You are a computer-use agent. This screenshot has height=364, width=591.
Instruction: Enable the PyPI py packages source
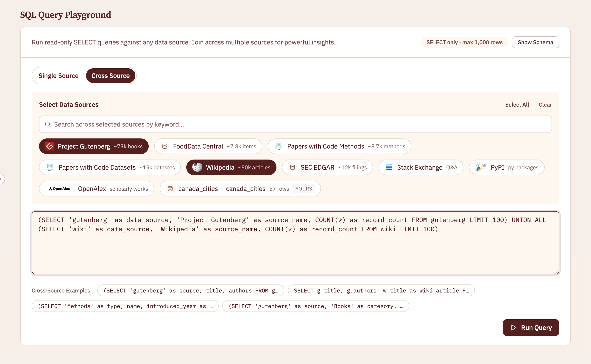tap(507, 167)
